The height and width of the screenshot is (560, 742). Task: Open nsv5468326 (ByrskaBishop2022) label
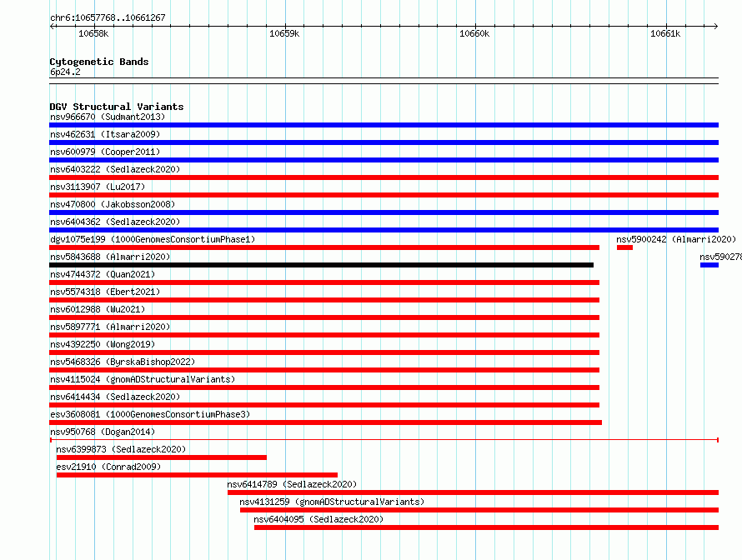(x=123, y=362)
